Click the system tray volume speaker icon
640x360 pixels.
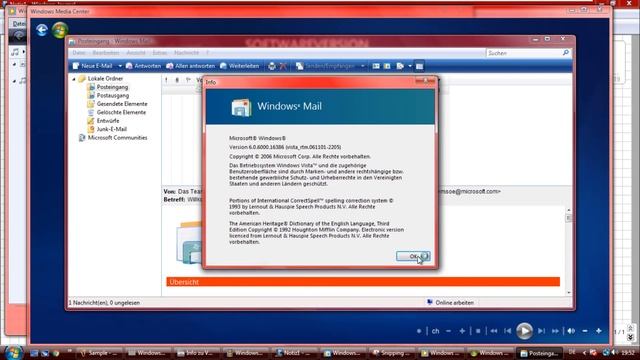pyautogui.click(x=614, y=353)
